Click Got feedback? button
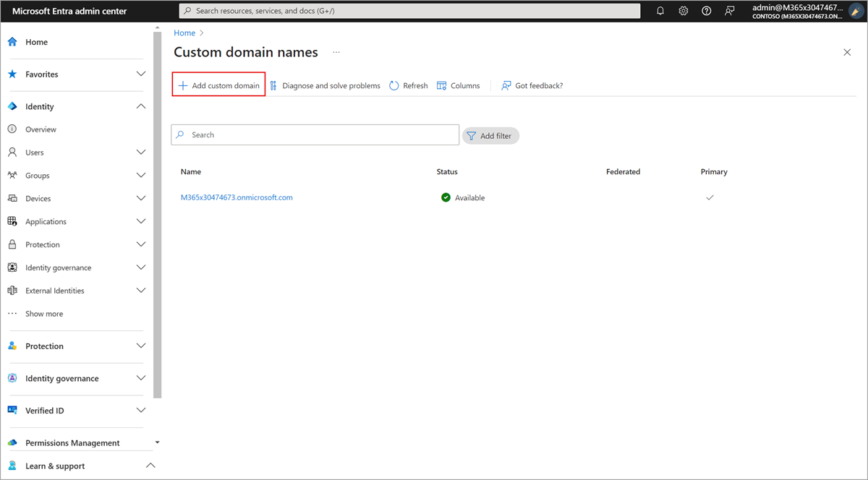Viewport: 868px width, 480px height. pos(532,85)
